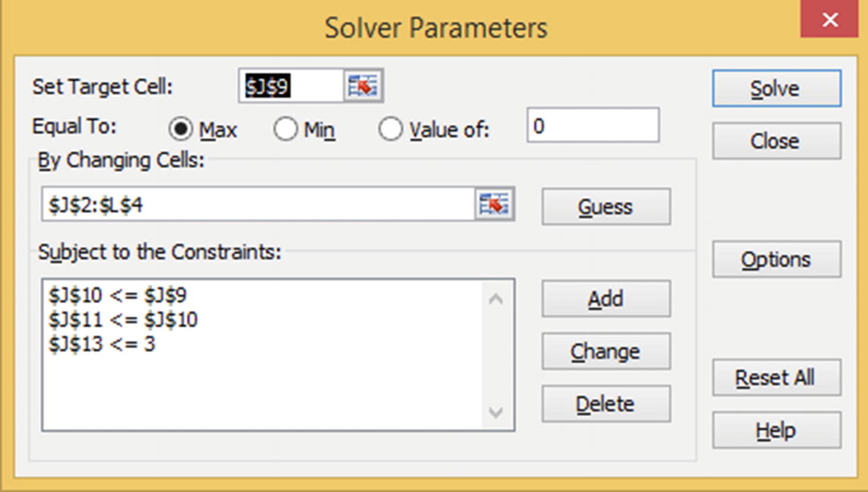The width and height of the screenshot is (868, 492).
Task: Select the Min radio button
Action: [285, 129]
